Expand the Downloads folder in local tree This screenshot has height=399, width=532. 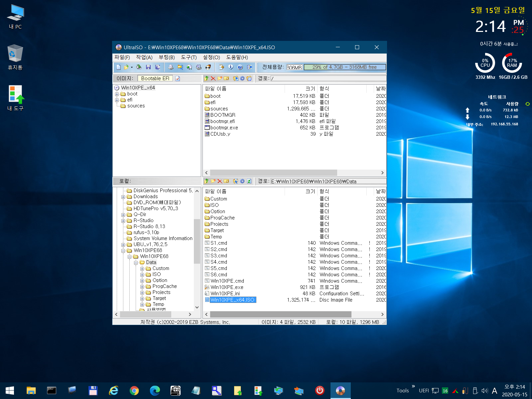click(123, 197)
